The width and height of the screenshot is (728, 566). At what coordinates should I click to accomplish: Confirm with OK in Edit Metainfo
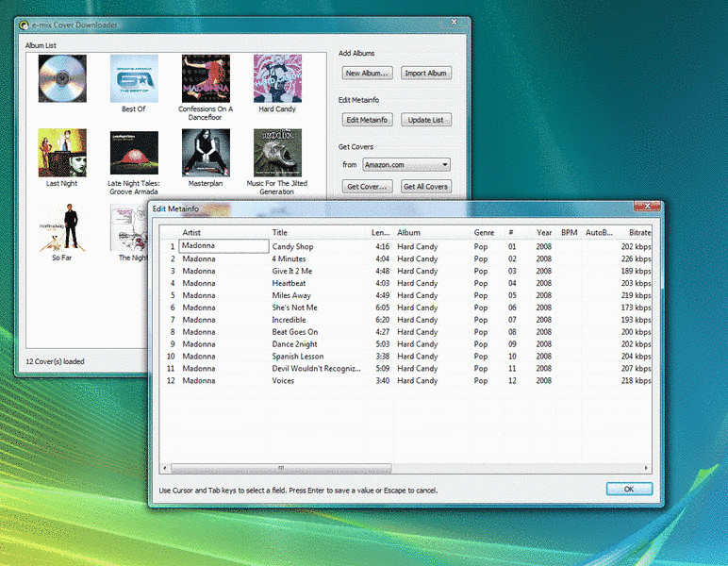[x=629, y=489]
